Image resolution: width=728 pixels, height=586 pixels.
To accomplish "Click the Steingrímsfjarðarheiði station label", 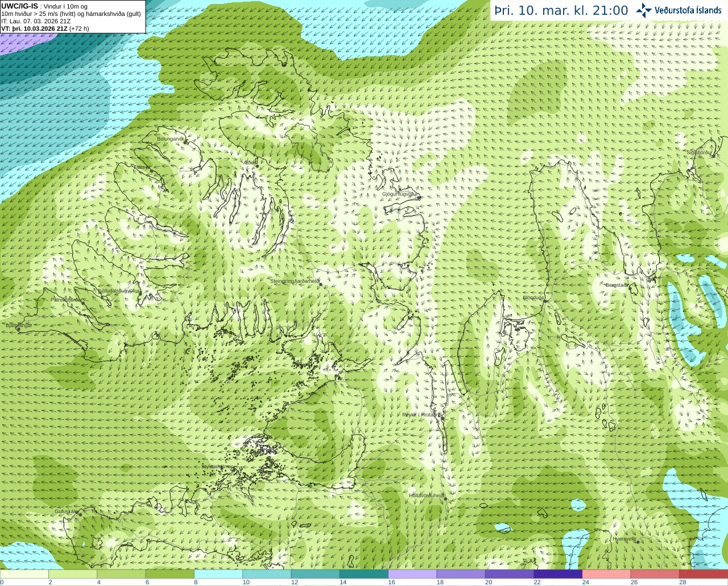I will click(295, 281).
